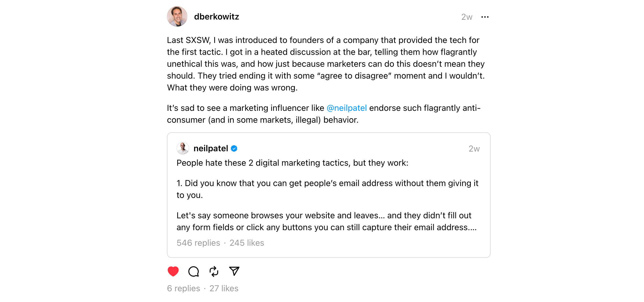The image size is (644, 302).
Task: Open the reply comment bubble icon
Action: point(194,271)
